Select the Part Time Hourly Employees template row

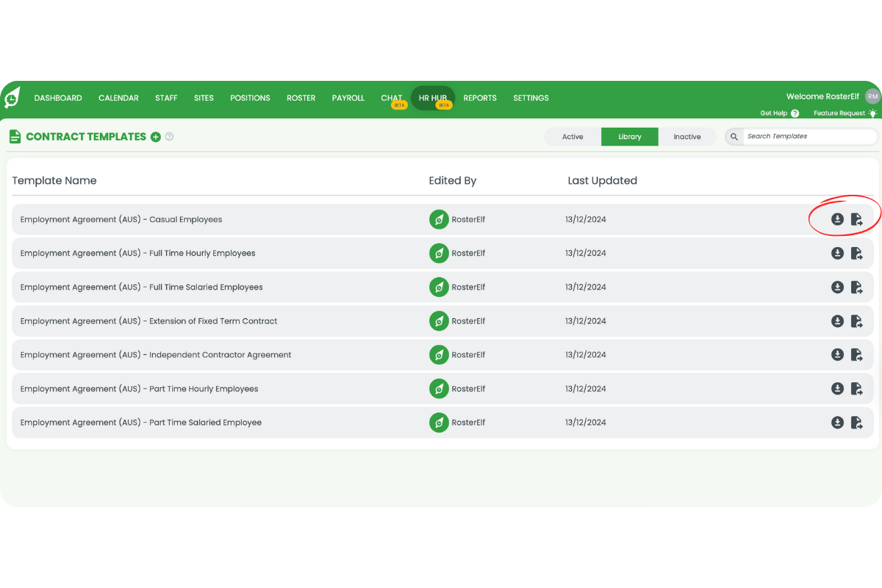point(294,388)
